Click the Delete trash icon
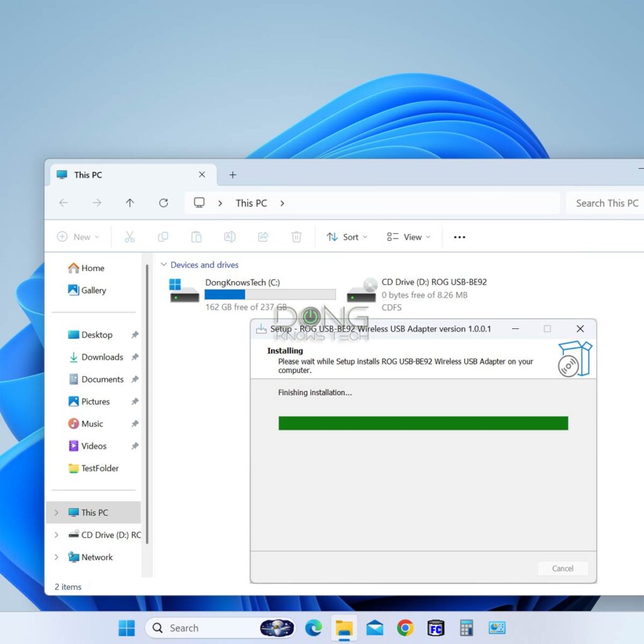The image size is (644, 644). coord(296,237)
